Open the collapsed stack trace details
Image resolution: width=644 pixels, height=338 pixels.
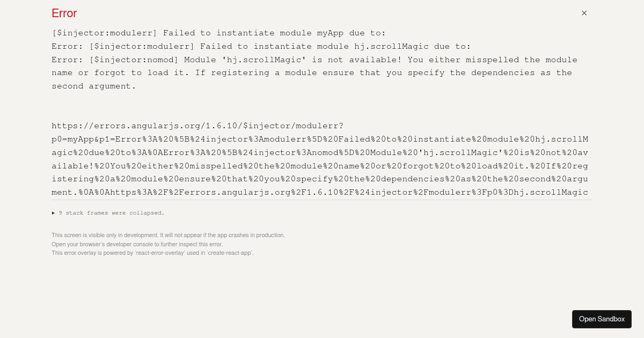click(x=111, y=213)
